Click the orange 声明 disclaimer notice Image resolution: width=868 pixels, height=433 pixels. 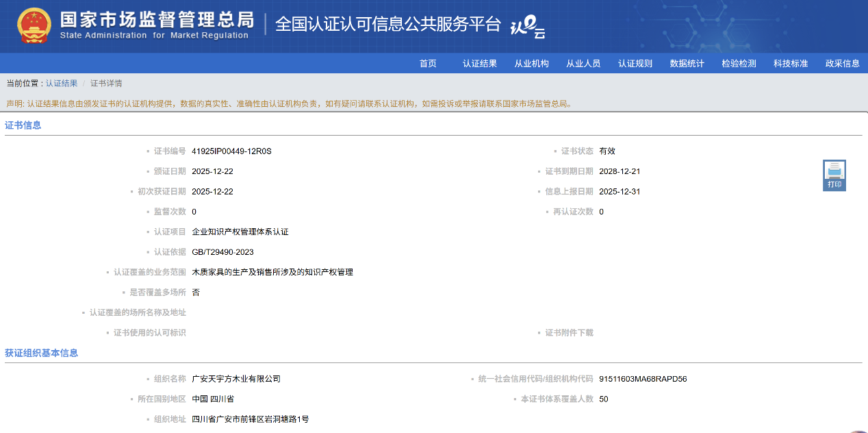289,103
